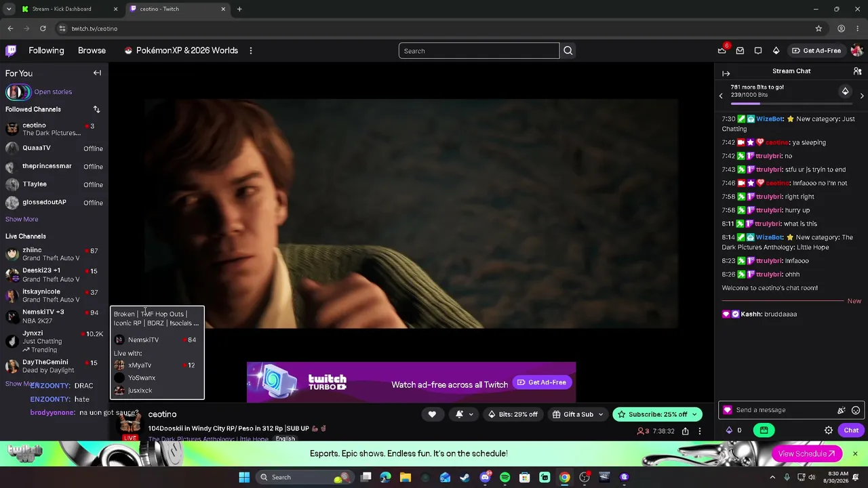Click the search magnifier button
The width and height of the screenshot is (868, 488).
(x=568, y=51)
